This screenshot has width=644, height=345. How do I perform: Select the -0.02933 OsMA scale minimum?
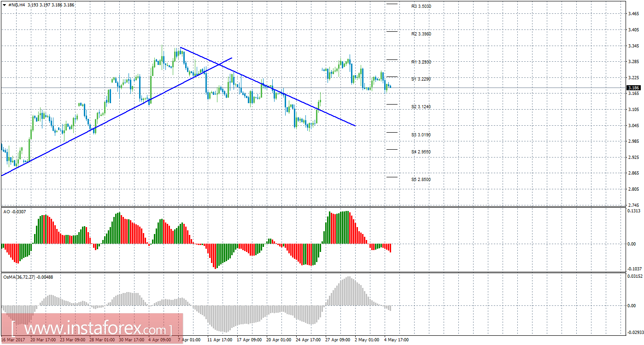pos(635,332)
